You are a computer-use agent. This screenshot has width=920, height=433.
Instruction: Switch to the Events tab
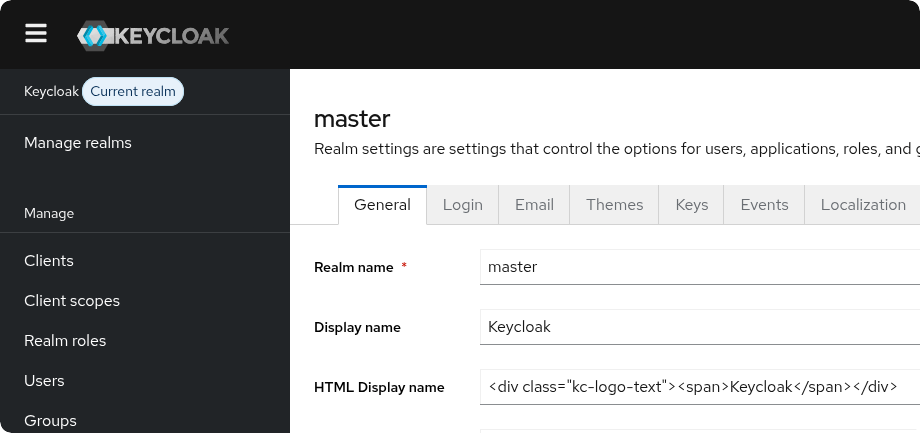[764, 205]
